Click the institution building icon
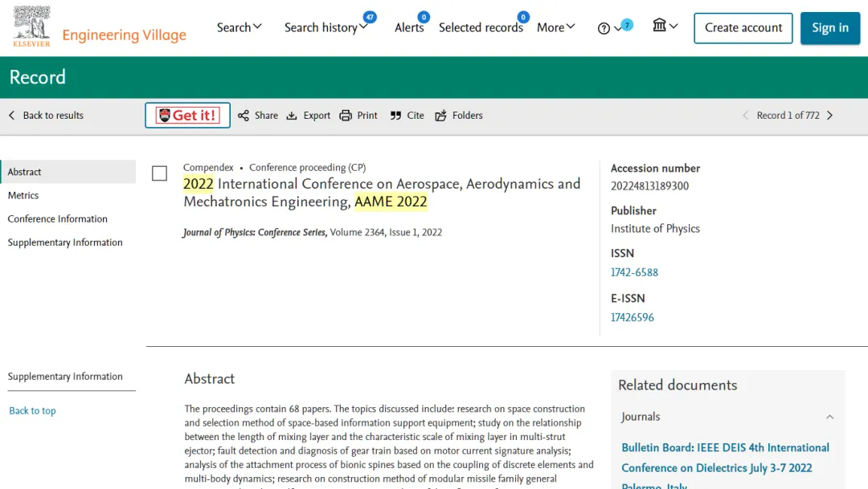868x489 pixels. point(659,26)
